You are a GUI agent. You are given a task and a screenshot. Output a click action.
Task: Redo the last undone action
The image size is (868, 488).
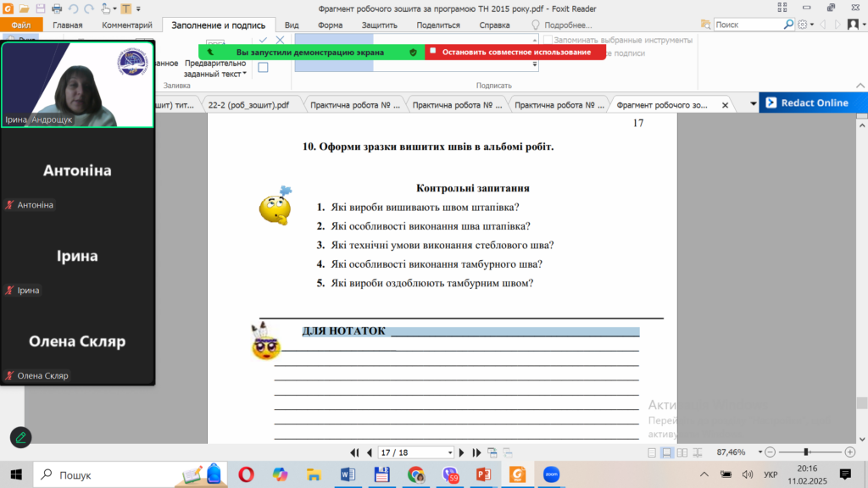89,8
